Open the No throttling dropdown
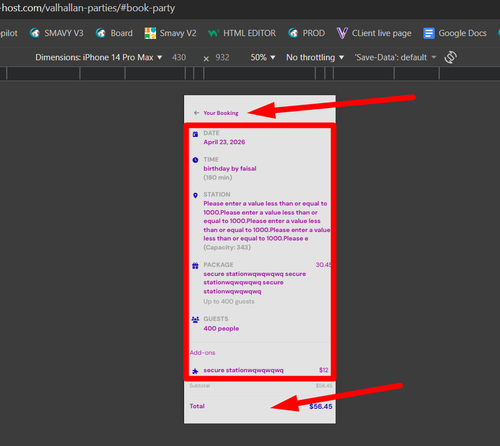The height and width of the screenshot is (446, 500). point(315,57)
